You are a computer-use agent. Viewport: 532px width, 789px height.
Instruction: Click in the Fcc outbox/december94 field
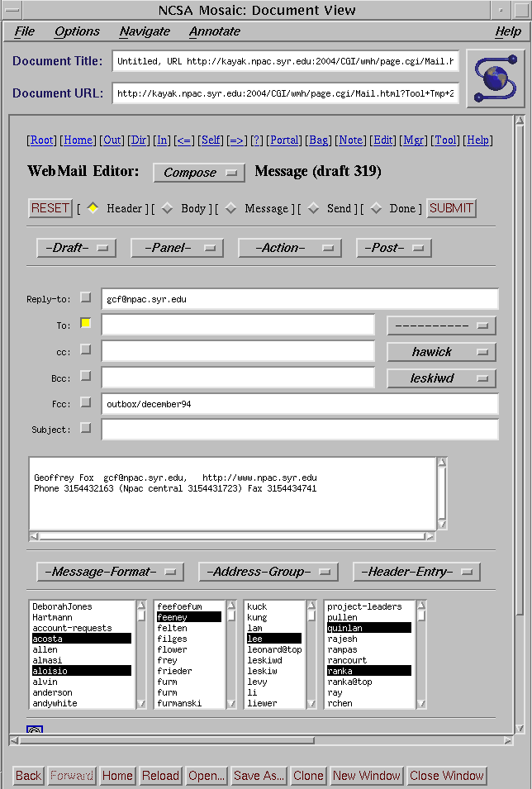click(x=300, y=403)
